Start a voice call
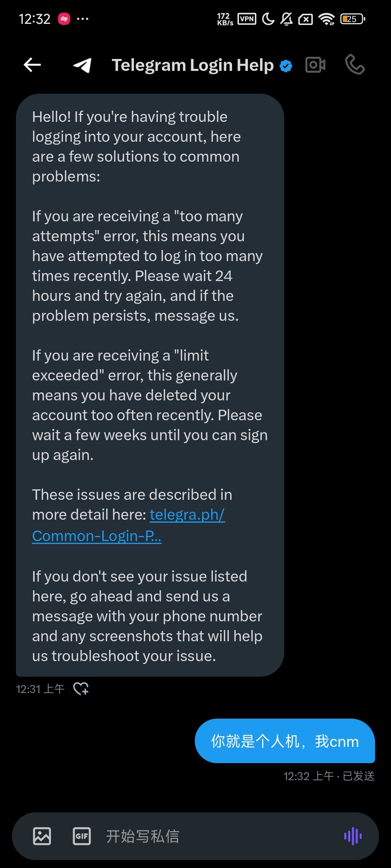 click(x=355, y=65)
